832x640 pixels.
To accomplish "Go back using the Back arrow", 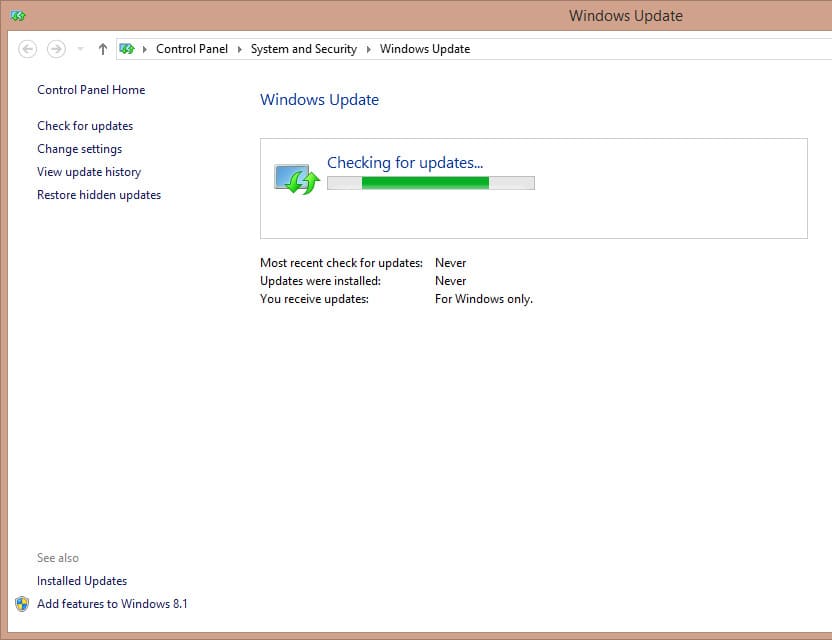I will 28,49.
